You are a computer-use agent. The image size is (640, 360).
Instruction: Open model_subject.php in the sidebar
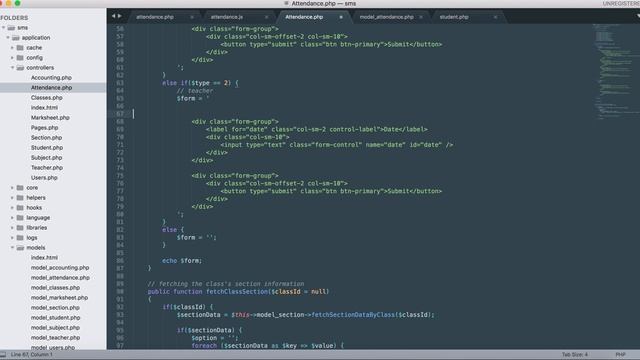[x=55, y=328]
